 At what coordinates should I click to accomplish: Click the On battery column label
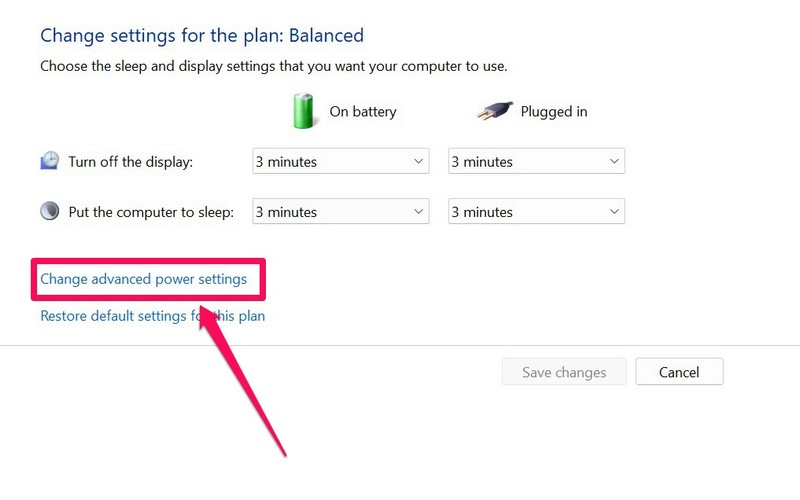click(363, 112)
